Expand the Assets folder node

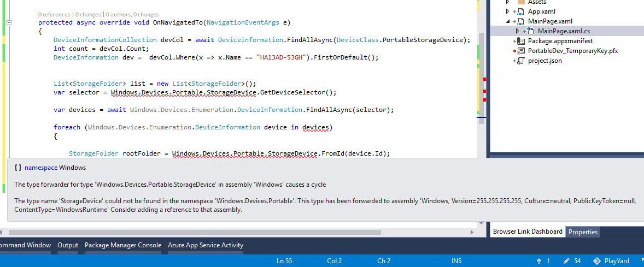(508, 2)
